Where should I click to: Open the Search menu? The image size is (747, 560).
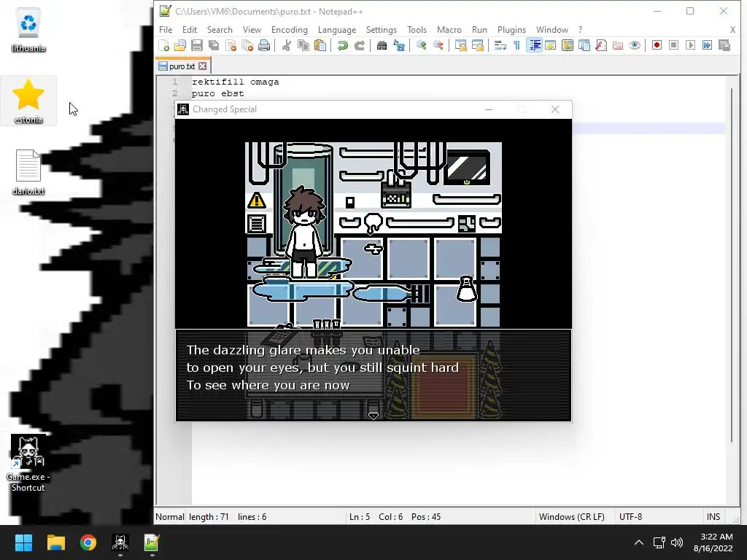(x=220, y=29)
